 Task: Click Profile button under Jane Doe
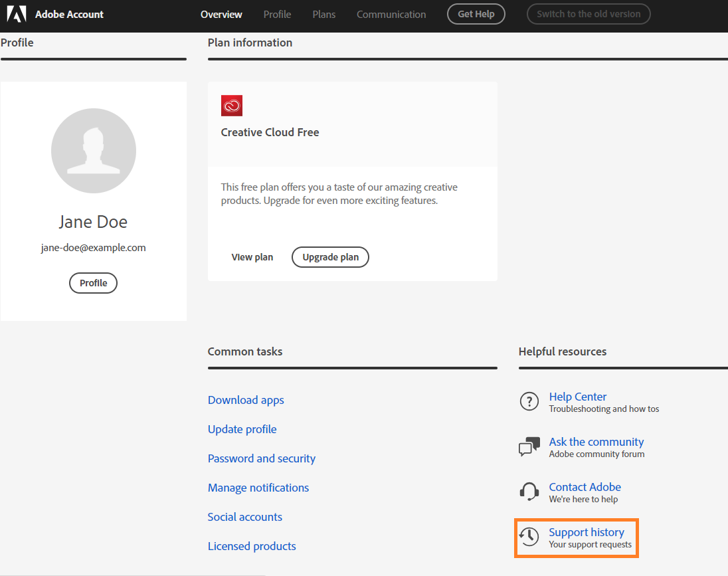coord(93,283)
